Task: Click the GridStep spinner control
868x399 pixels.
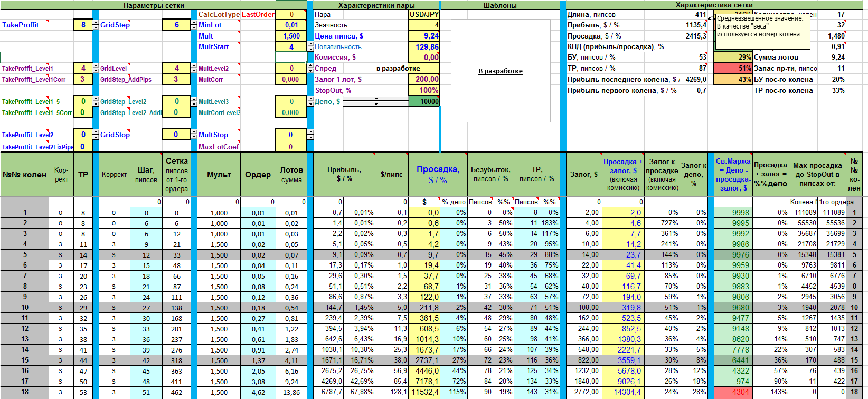Action: coord(194,25)
